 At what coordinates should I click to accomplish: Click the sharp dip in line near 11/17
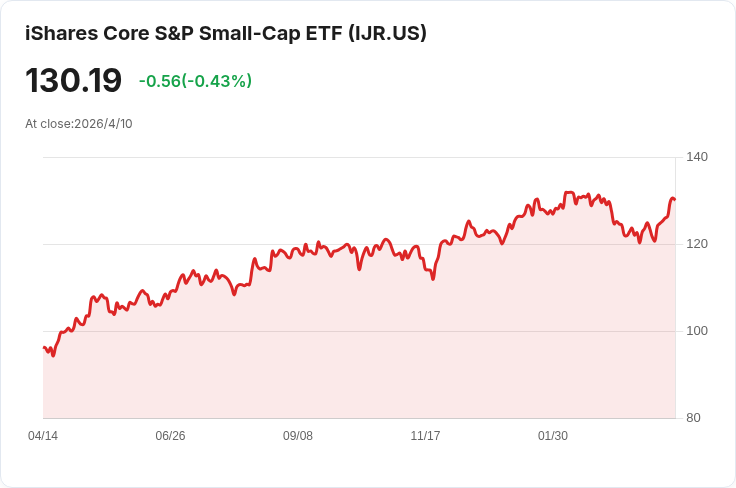pyautogui.click(x=433, y=279)
